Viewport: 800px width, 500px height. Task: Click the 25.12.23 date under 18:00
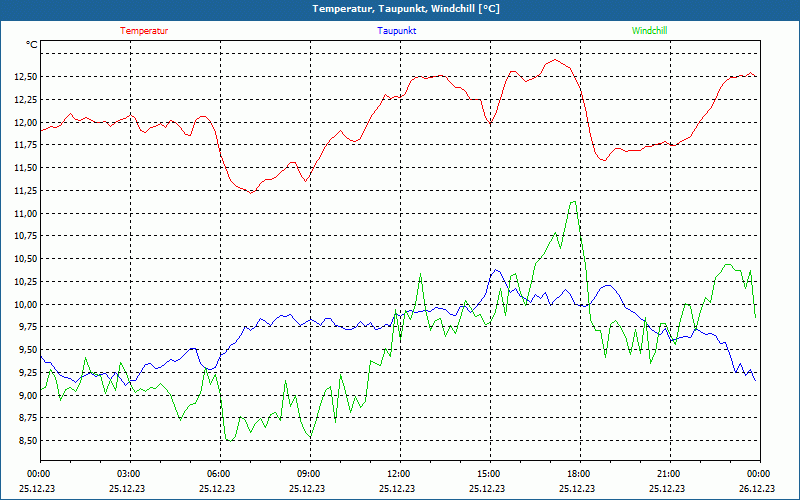577,488
